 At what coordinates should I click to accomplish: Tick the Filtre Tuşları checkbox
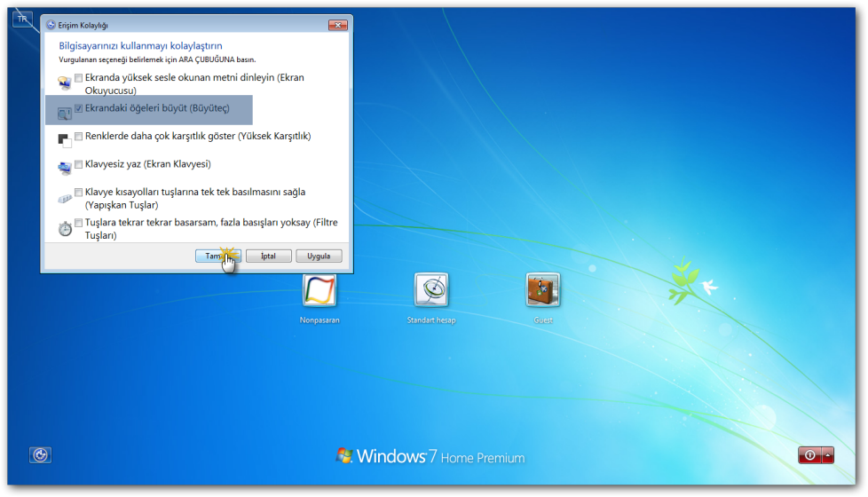click(x=79, y=223)
